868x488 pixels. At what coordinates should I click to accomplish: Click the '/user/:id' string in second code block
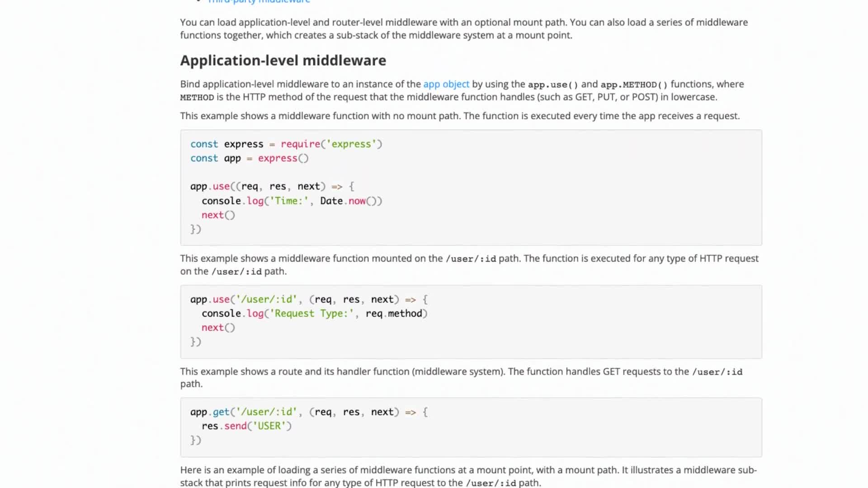point(266,299)
